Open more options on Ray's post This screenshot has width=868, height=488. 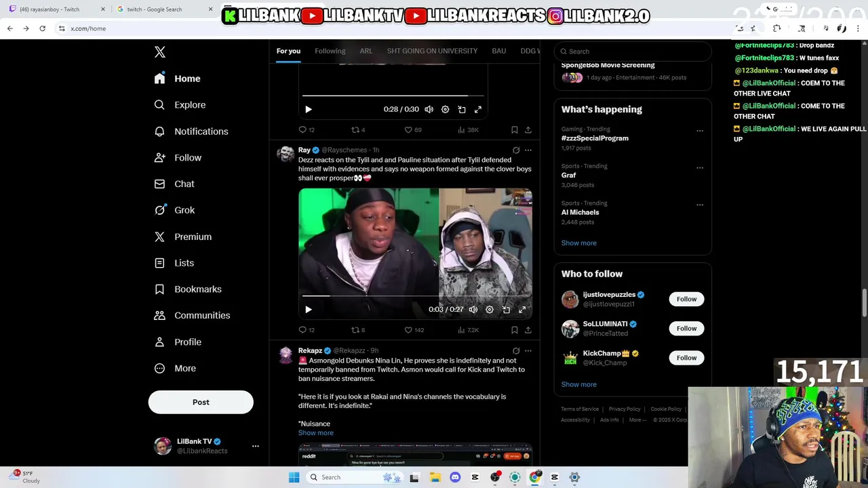click(x=528, y=150)
